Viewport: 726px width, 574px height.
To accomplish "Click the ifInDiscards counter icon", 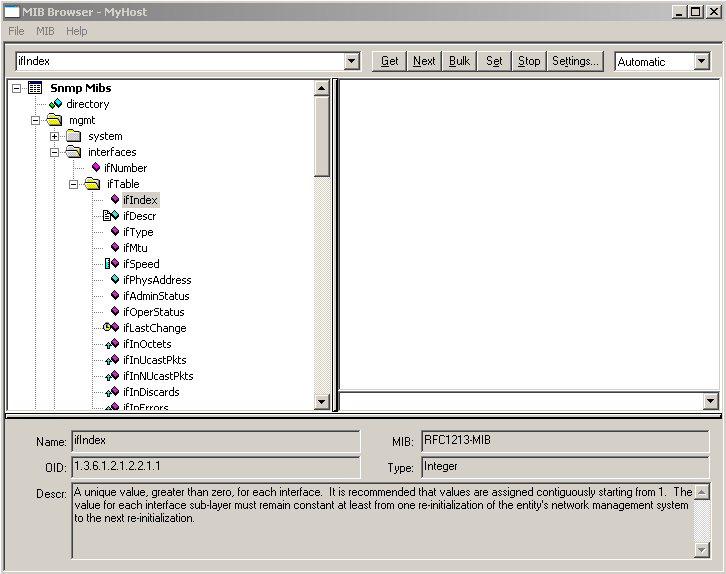I will [112, 392].
